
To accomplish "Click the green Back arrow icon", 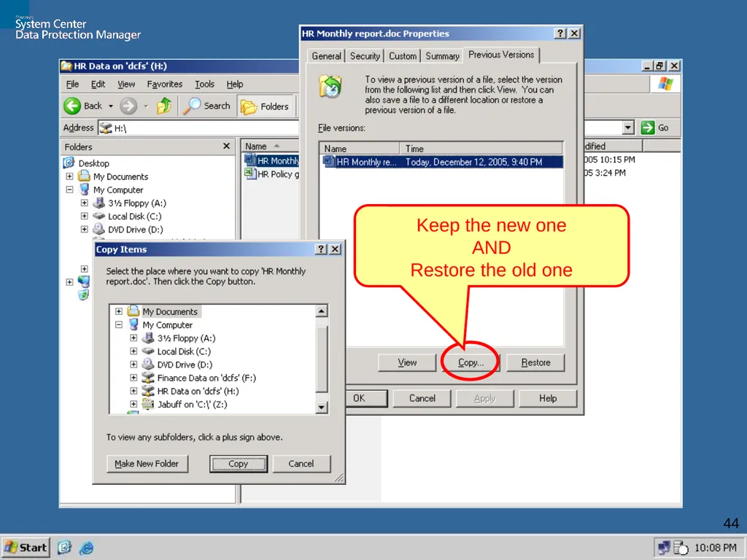I will point(72,106).
